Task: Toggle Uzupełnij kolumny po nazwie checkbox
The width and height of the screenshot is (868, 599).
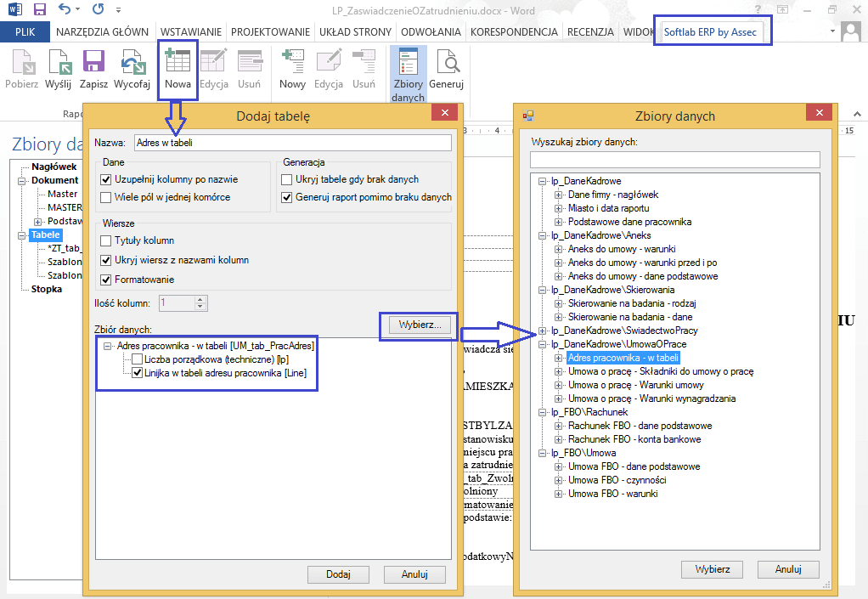Action: click(105, 179)
